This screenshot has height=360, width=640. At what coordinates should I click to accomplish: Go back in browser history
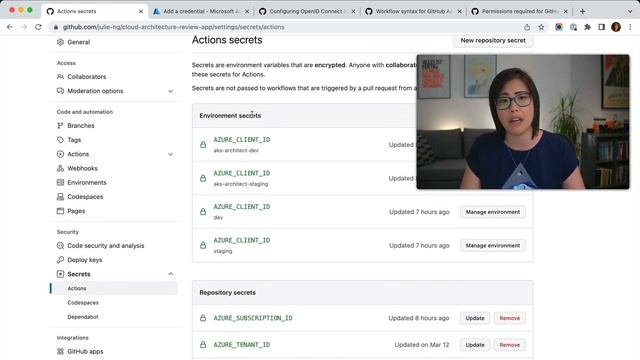pyautogui.click(x=10, y=27)
